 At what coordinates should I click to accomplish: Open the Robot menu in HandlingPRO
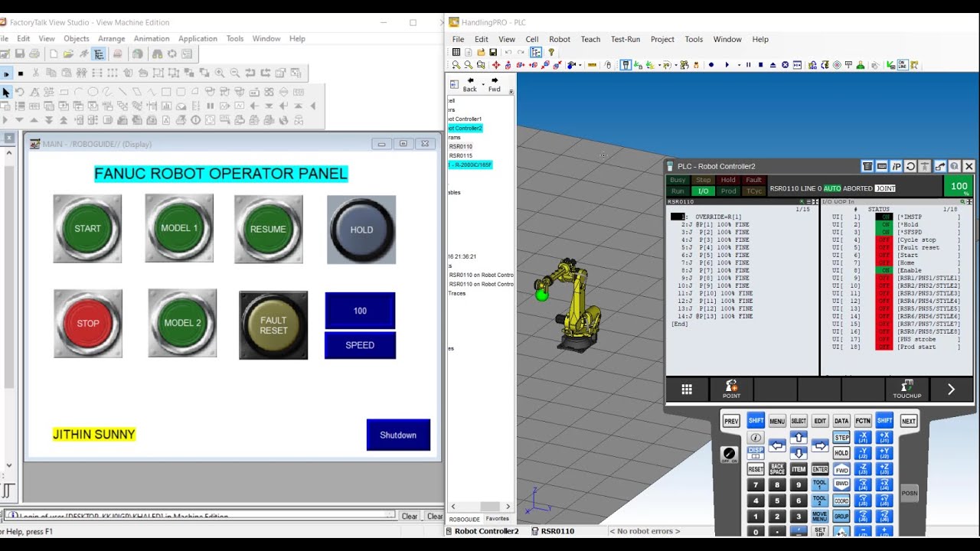tap(560, 39)
